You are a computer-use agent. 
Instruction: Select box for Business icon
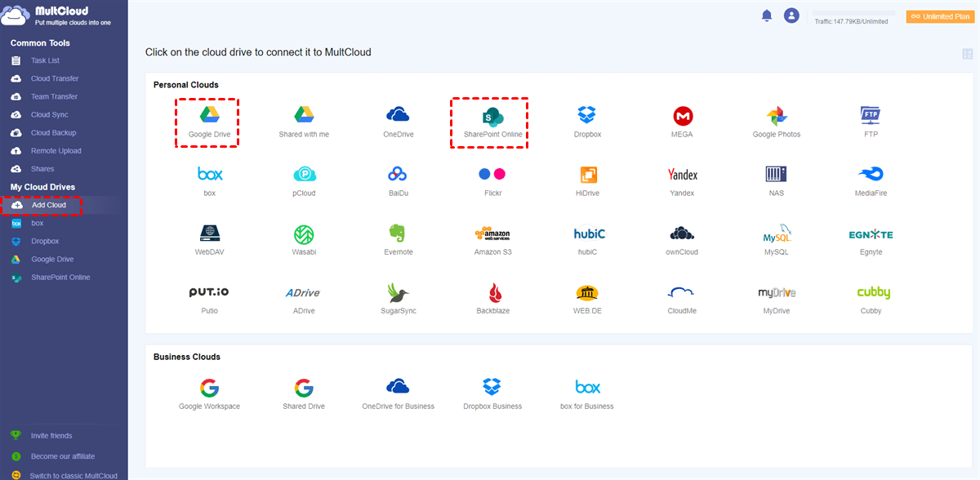[587, 387]
